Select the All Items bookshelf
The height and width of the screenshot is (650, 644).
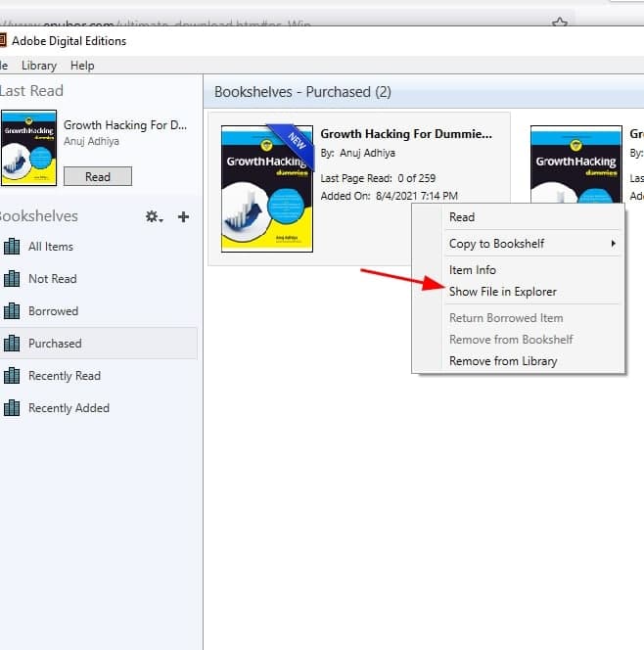pos(98,247)
